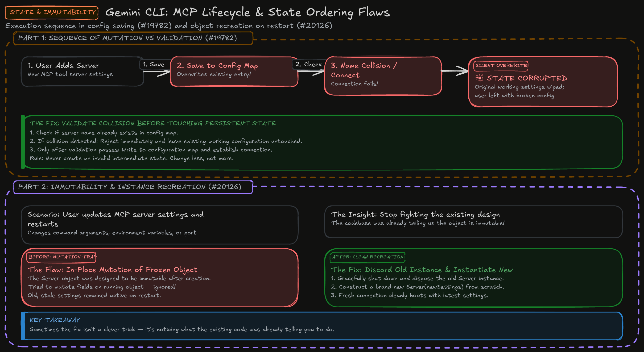The width and height of the screenshot is (644, 352).
Task: Click the explosion icon beside STATE CORRUPTED
Action: pyautogui.click(x=480, y=78)
